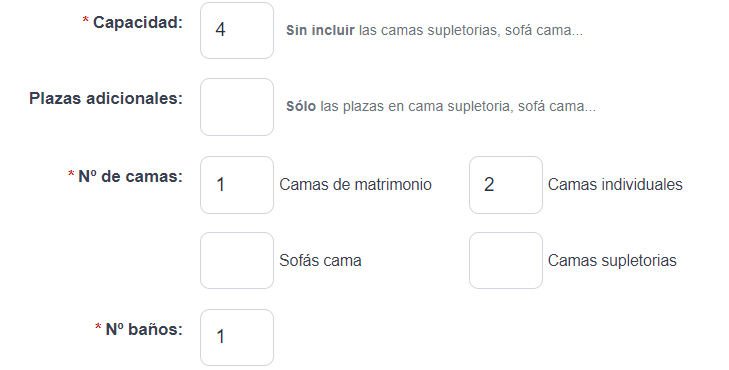
Task: Select the Nº de camas label
Action: (130, 177)
